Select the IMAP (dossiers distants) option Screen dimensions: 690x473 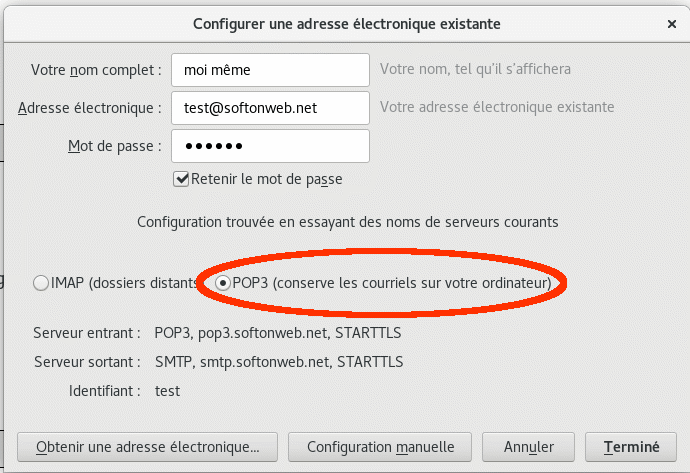click(41, 283)
